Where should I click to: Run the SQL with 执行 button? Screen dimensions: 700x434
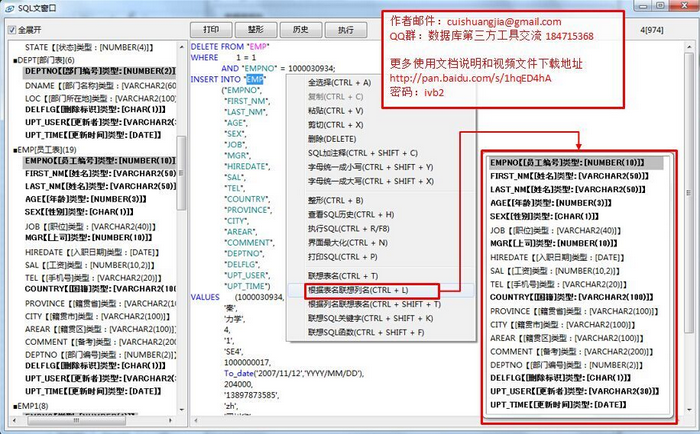[x=346, y=30]
